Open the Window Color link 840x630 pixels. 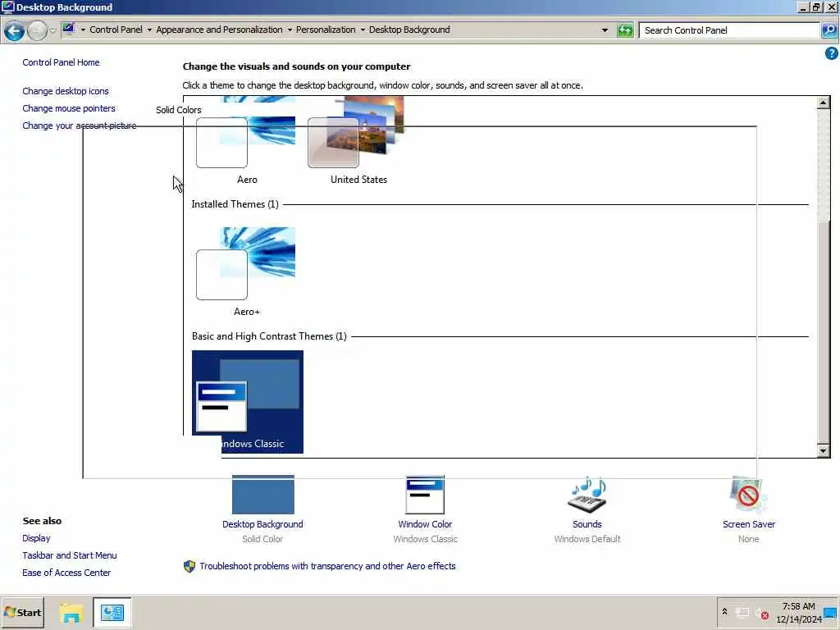[x=425, y=524]
